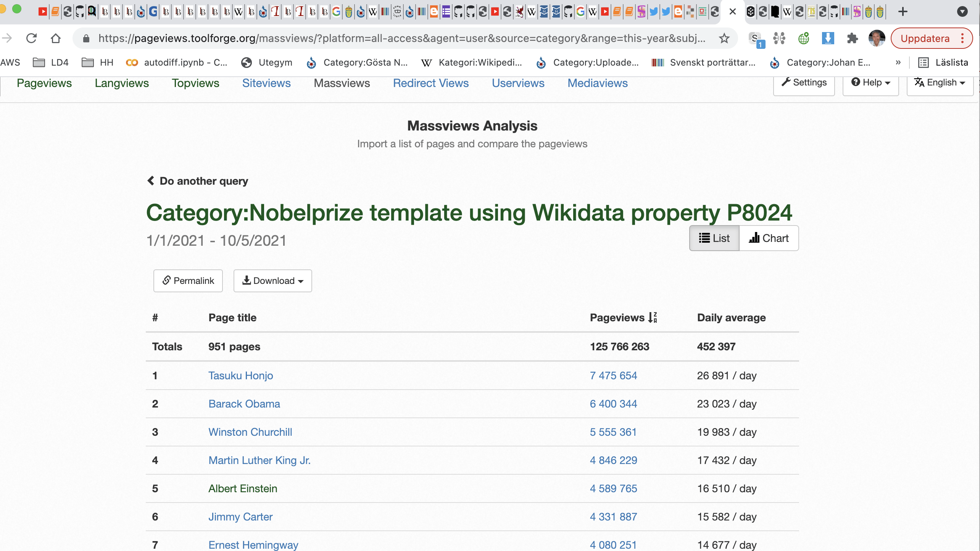Open the English language dropdown
This screenshot has height=551, width=980.
940,82
